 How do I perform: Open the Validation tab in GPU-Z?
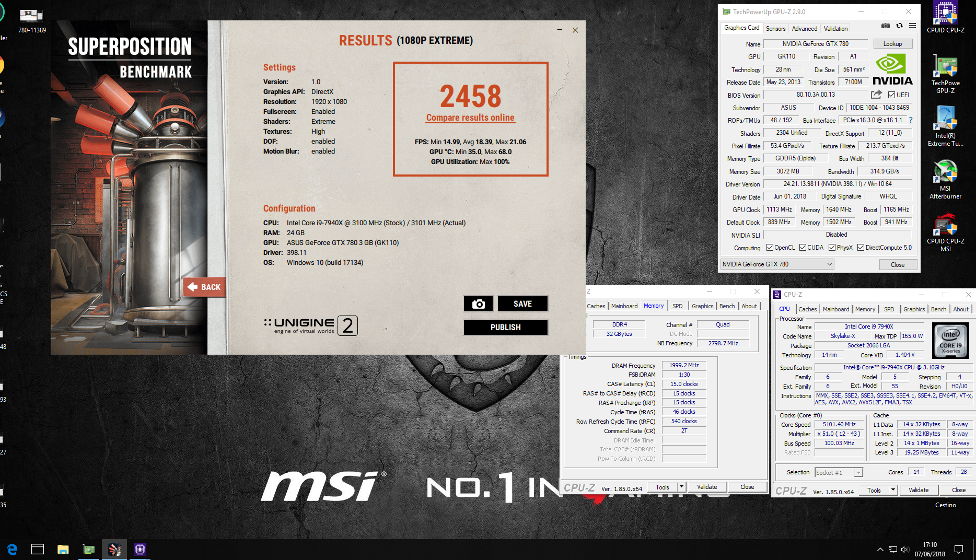[x=835, y=29]
